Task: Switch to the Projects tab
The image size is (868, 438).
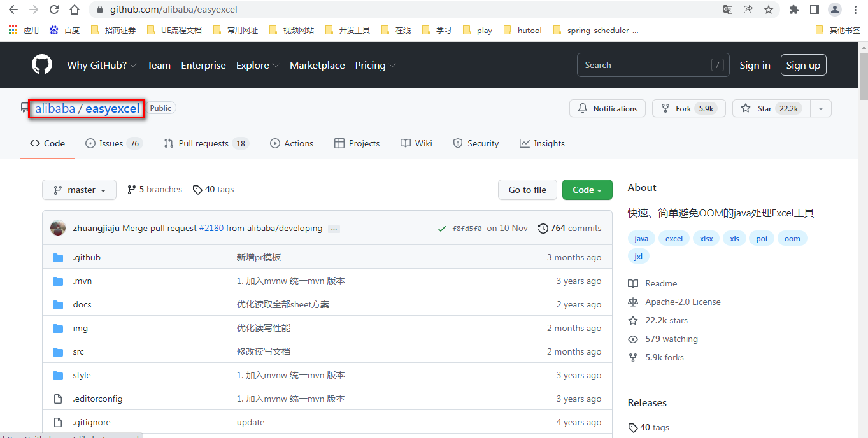Action: coord(357,143)
